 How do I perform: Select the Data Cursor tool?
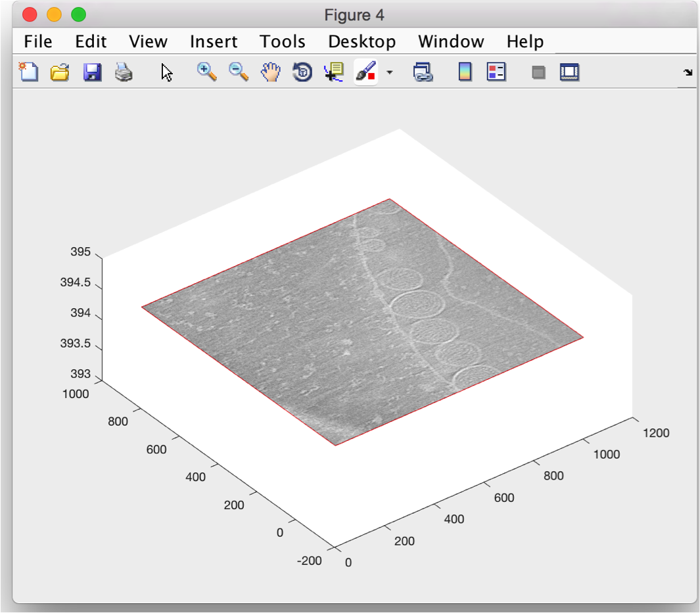coord(334,72)
